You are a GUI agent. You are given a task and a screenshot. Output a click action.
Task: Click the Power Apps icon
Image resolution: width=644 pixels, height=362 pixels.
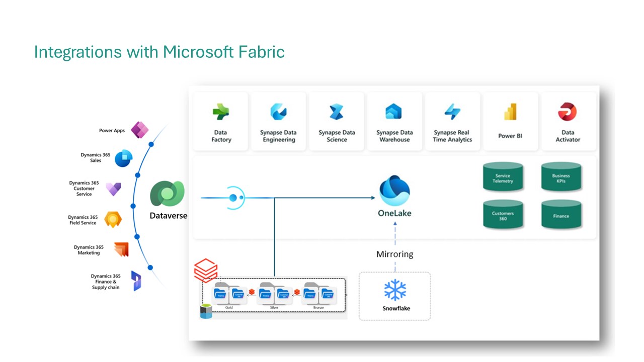pyautogui.click(x=139, y=130)
